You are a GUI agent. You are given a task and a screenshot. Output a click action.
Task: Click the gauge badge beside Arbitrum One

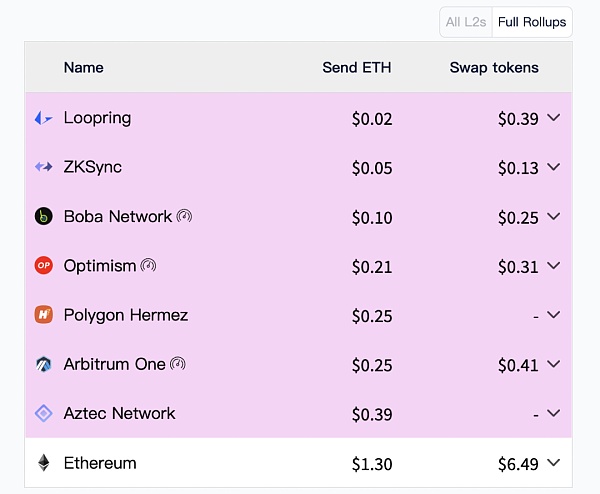(177, 364)
